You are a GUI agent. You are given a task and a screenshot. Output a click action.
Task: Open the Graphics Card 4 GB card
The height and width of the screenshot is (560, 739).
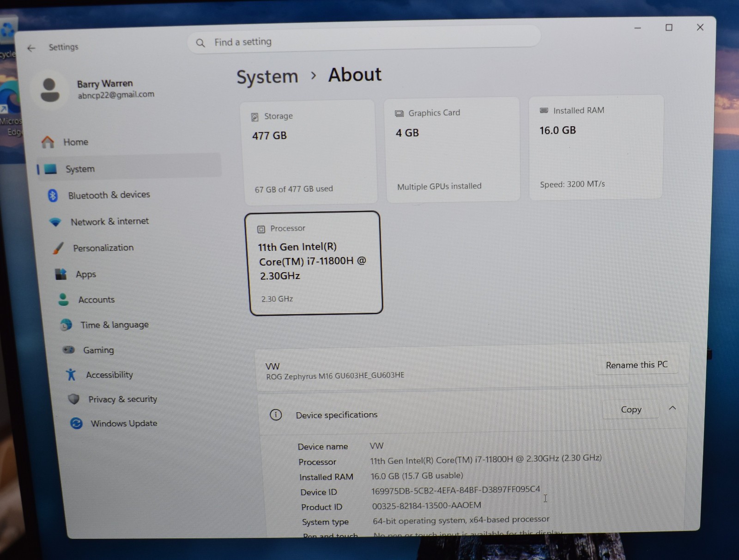pos(453,150)
